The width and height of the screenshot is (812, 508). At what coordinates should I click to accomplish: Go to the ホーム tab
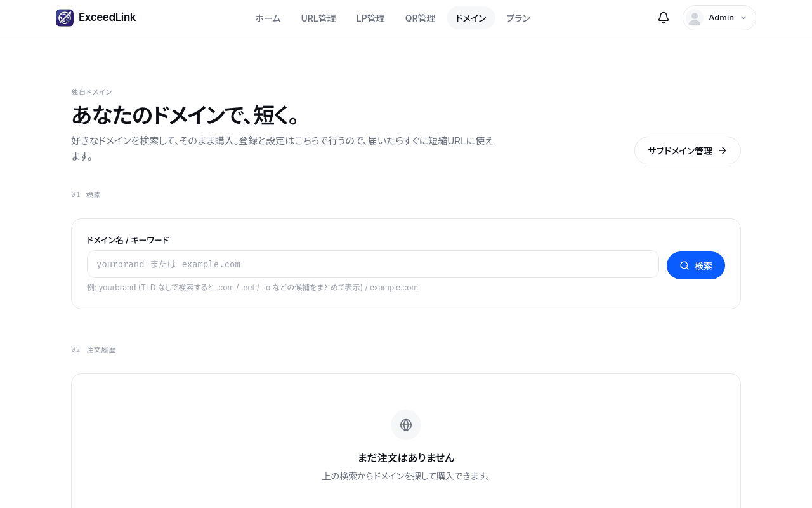(268, 18)
